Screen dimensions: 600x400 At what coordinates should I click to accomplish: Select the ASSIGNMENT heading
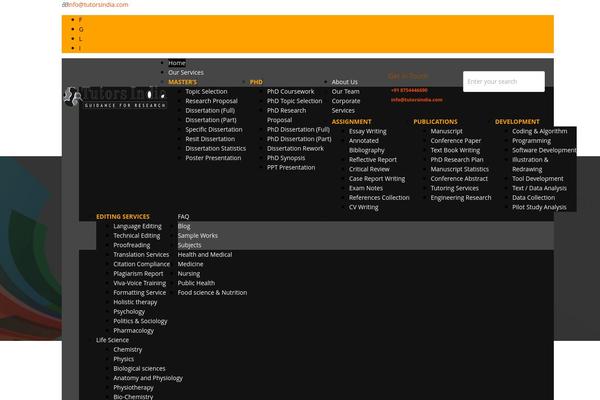(351, 122)
